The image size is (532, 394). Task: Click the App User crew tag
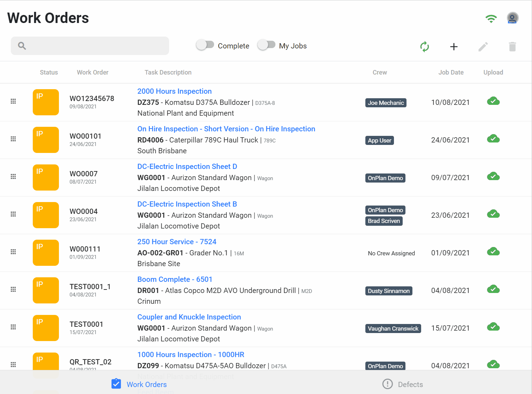[379, 140]
